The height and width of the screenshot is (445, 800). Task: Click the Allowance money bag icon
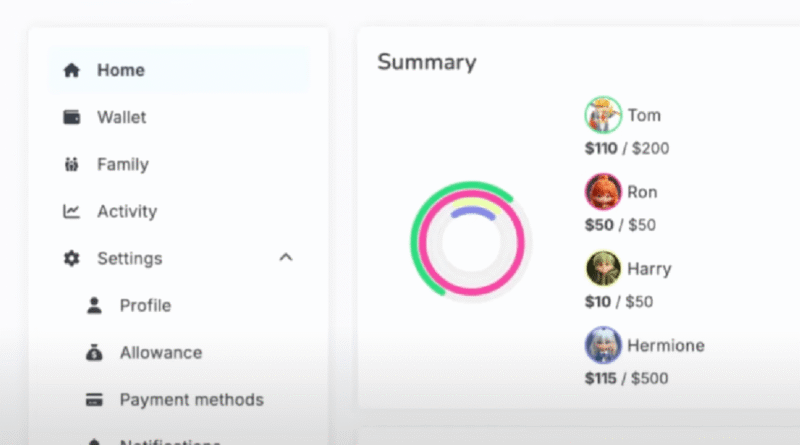pos(94,352)
